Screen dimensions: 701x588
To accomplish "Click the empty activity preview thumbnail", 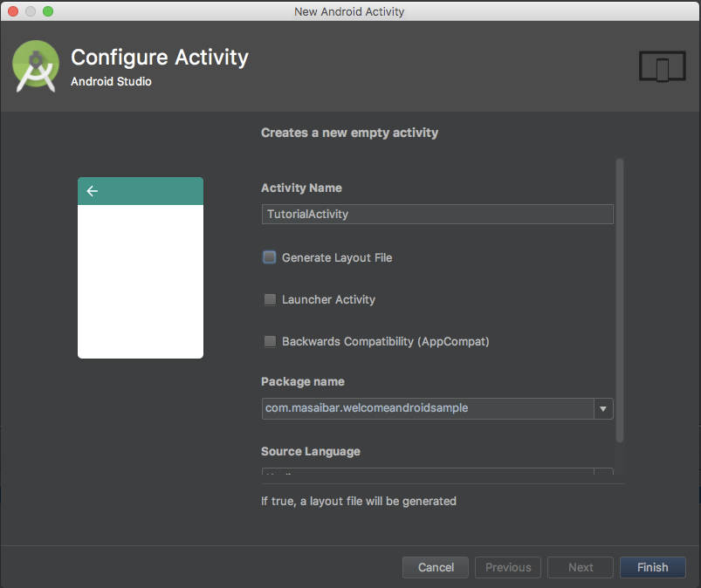I will pyautogui.click(x=141, y=268).
